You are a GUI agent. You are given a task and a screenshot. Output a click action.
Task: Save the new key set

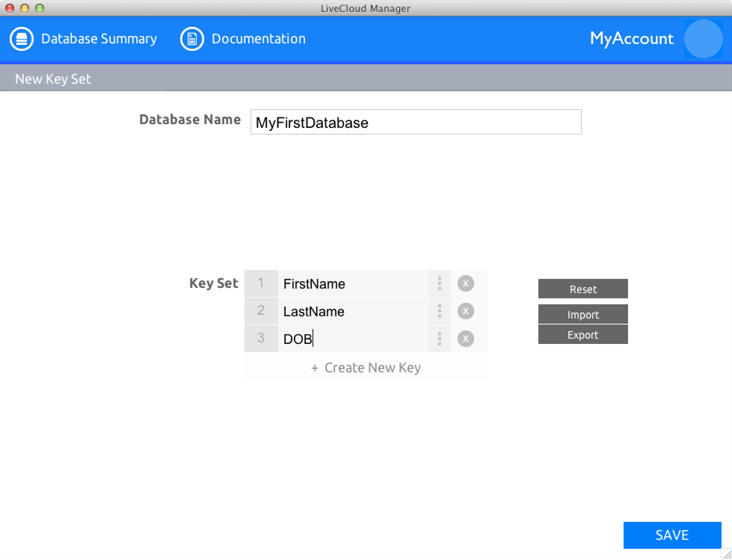pos(671,535)
